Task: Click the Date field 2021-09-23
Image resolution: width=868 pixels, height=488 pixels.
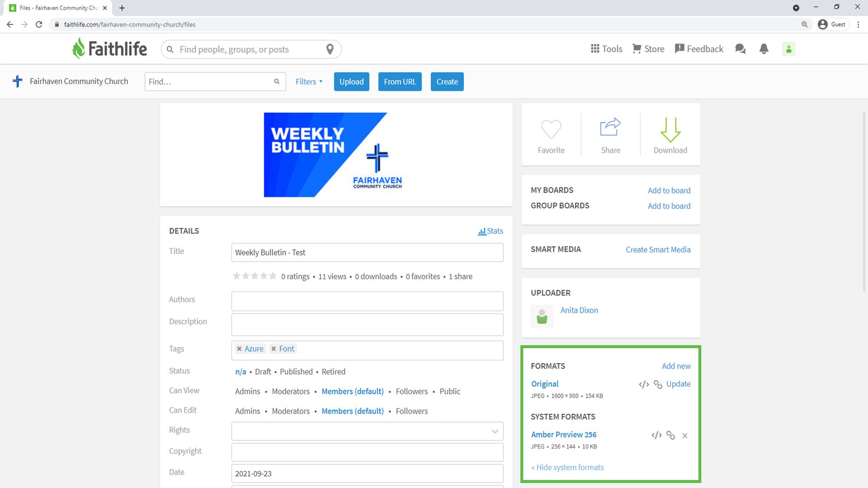Action: 367,474
